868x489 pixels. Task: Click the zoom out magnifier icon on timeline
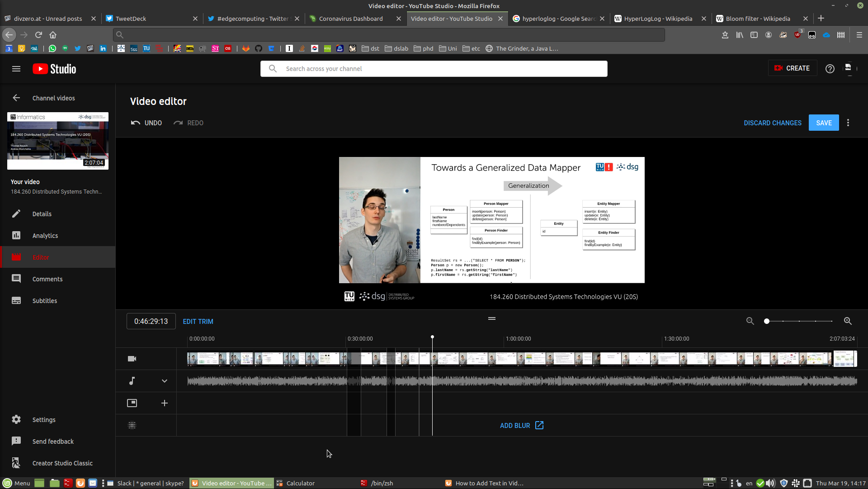tap(750, 322)
